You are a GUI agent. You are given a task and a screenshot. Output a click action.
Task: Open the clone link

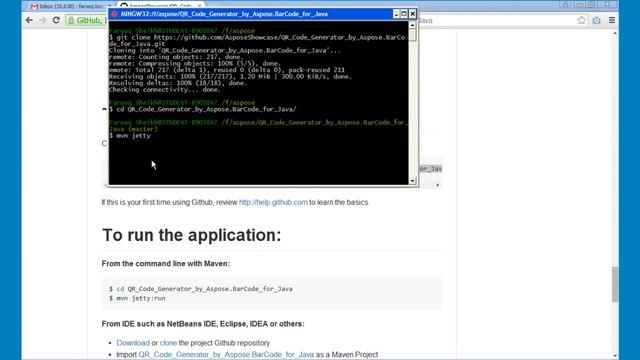pyautogui.click(x=168, y=343)
